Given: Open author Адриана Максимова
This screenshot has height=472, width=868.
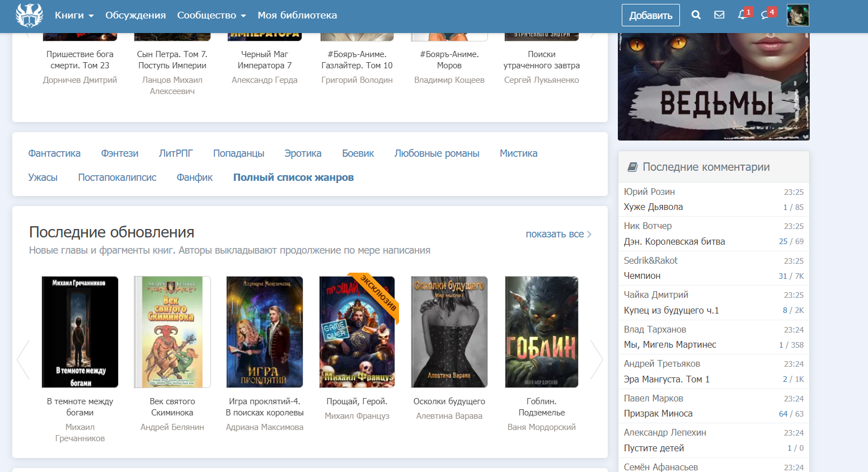Looking at the screenshot, I should 265,427.
